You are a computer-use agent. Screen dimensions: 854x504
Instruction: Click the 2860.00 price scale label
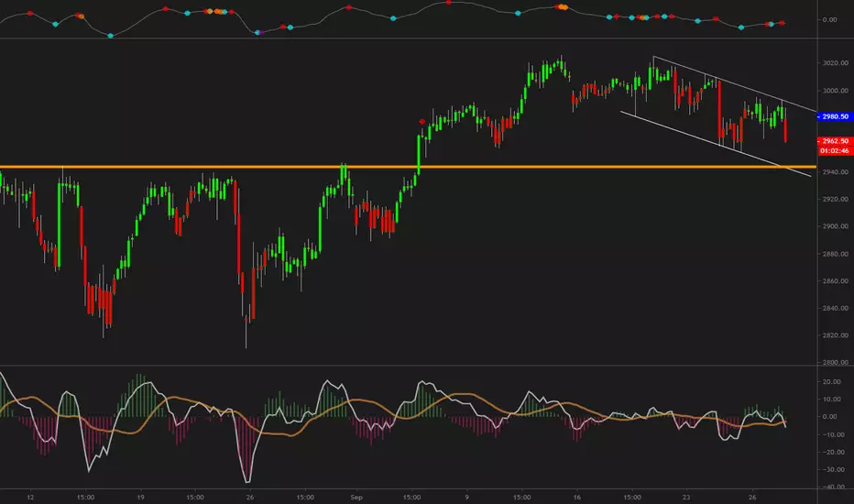[x=836, y=281]
